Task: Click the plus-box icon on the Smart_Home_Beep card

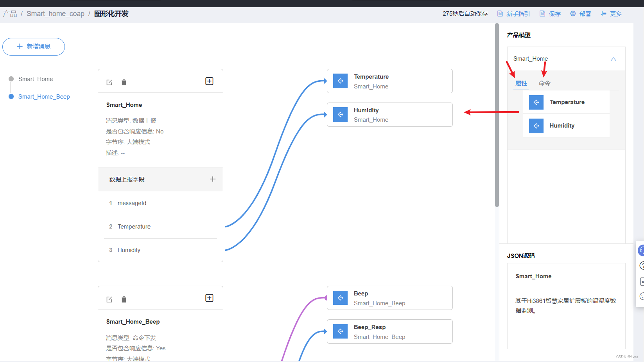Action: pyautogui.click(x=209, y=298)
